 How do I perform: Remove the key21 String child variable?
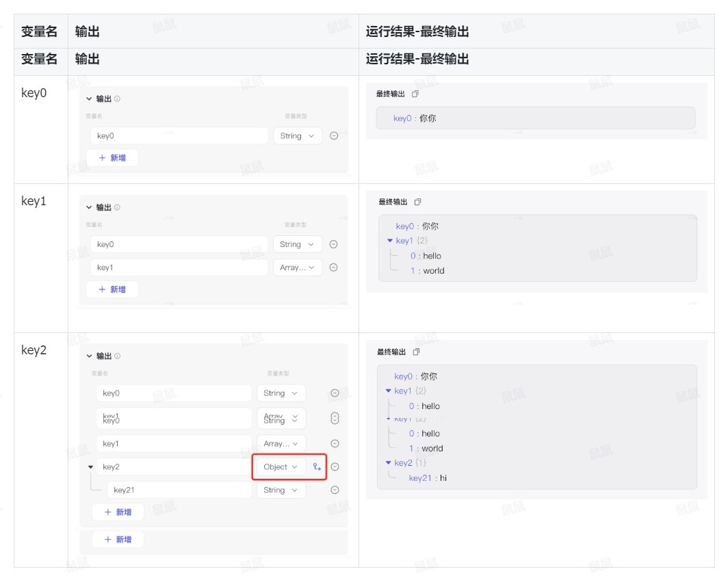pos(335,490)
